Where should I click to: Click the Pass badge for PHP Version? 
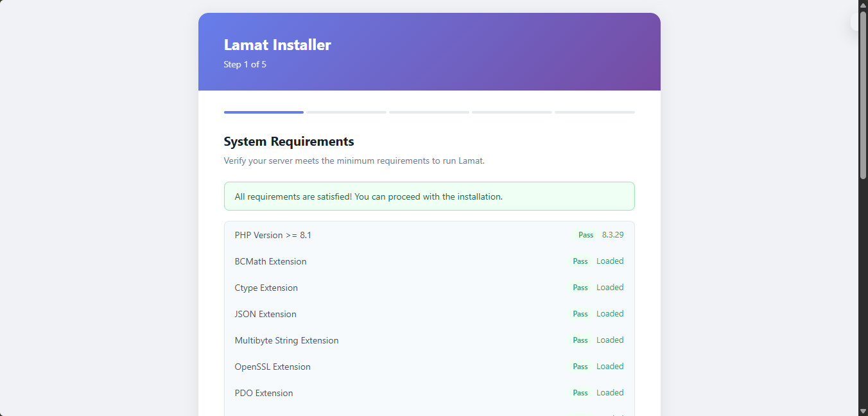pos(586,235)
